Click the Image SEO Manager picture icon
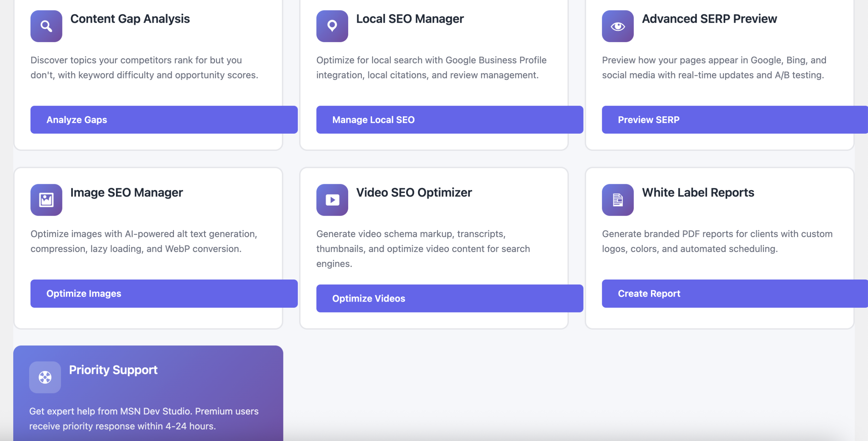 pyautogui.click(x=46, y=200)
